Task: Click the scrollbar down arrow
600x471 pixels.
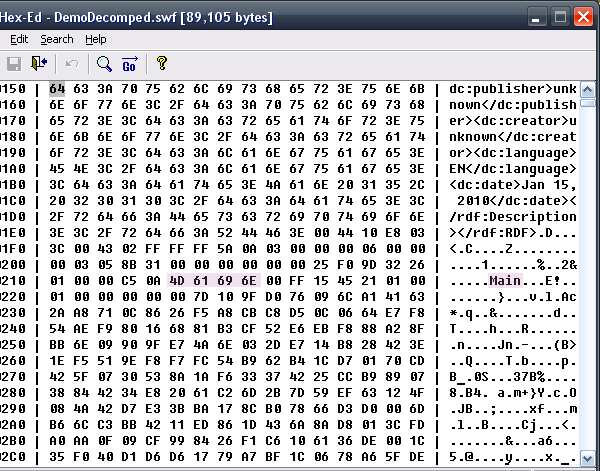Action: (x=590, y=461)
